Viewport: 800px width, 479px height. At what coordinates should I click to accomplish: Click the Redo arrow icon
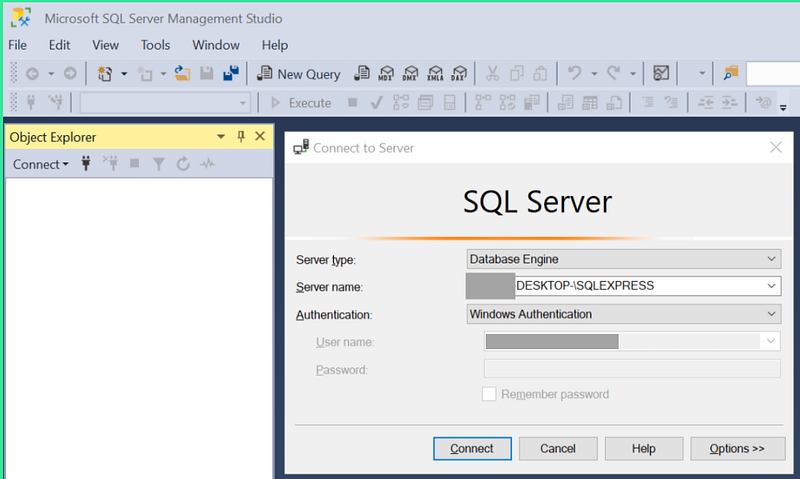tap(614, 73)
